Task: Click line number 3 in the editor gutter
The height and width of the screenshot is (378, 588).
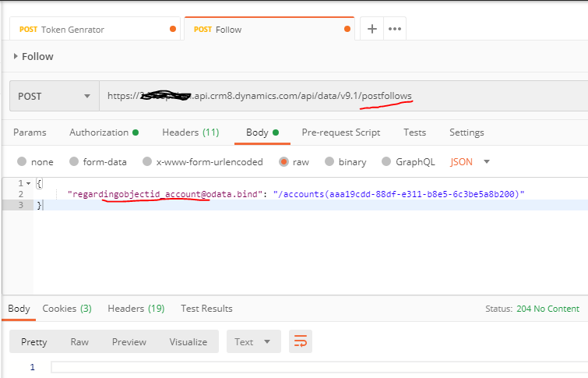Action: point(20,205)
